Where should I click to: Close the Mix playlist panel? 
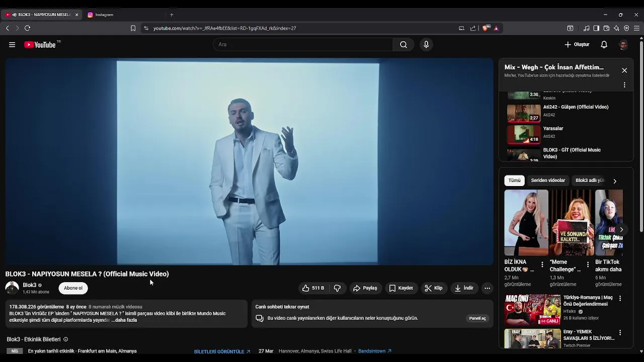pyautogui.click(x=624, y=70)
